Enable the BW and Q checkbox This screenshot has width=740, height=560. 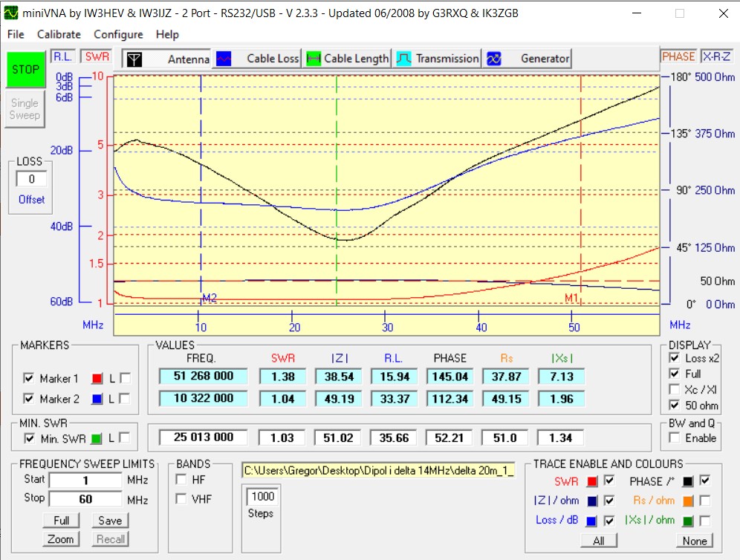tap(674, 438)
